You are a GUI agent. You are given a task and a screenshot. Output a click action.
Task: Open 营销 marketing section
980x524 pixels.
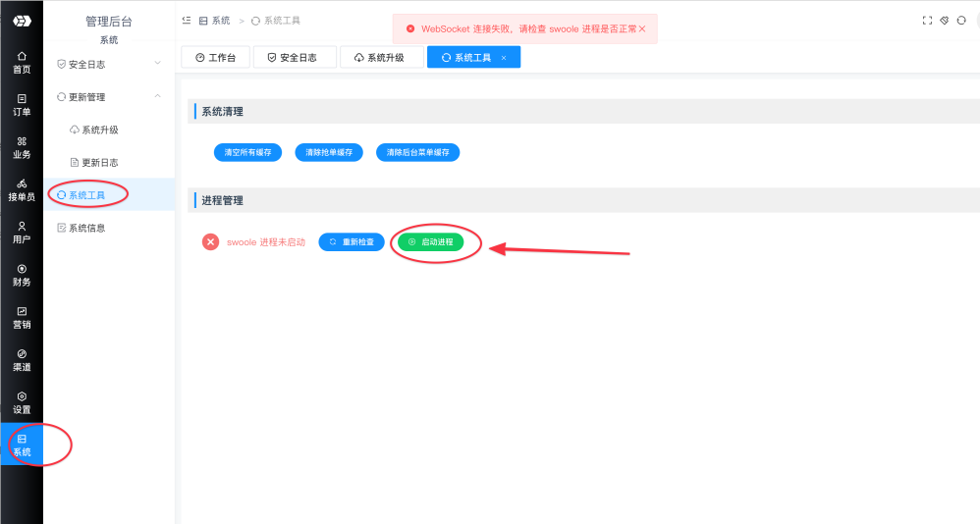pyautogui.click(x=22, y=317)
